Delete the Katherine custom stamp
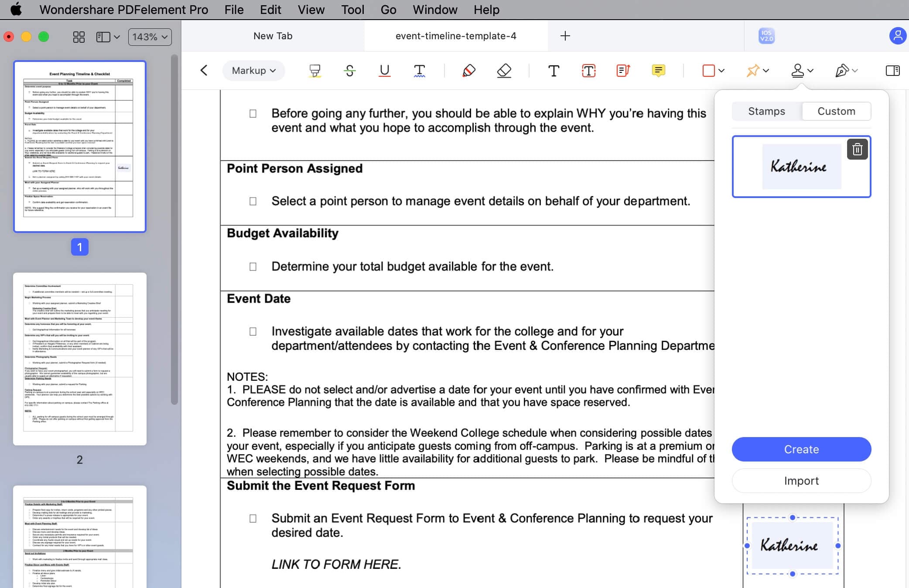This screenshot has height=588, width=909. 857,150
